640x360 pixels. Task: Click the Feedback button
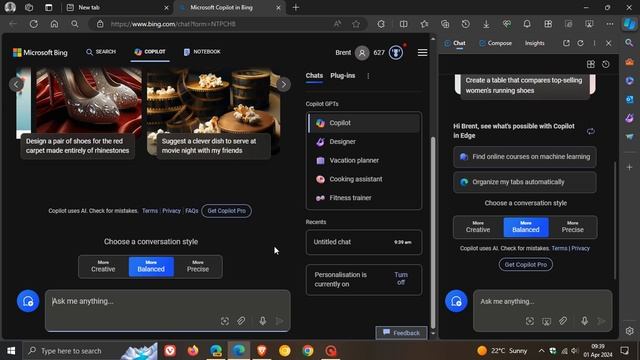coord(401,333)
